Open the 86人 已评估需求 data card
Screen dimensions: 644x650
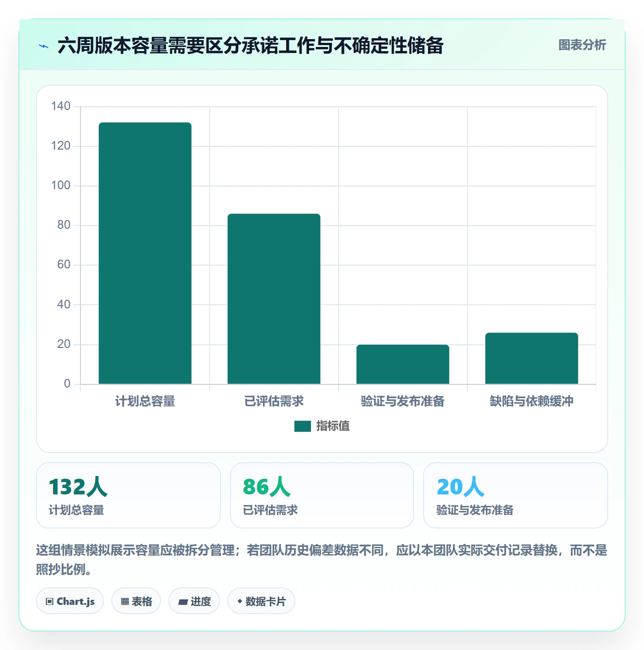coord(322,495)
